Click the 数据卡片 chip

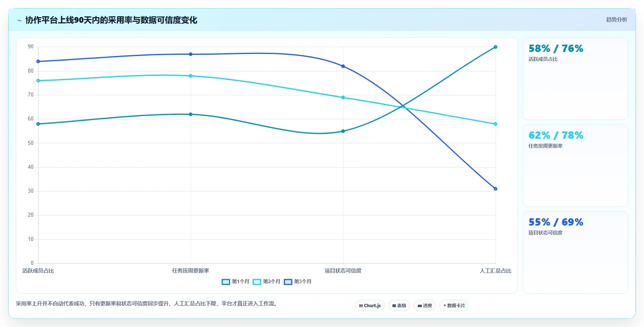(454, 305)
